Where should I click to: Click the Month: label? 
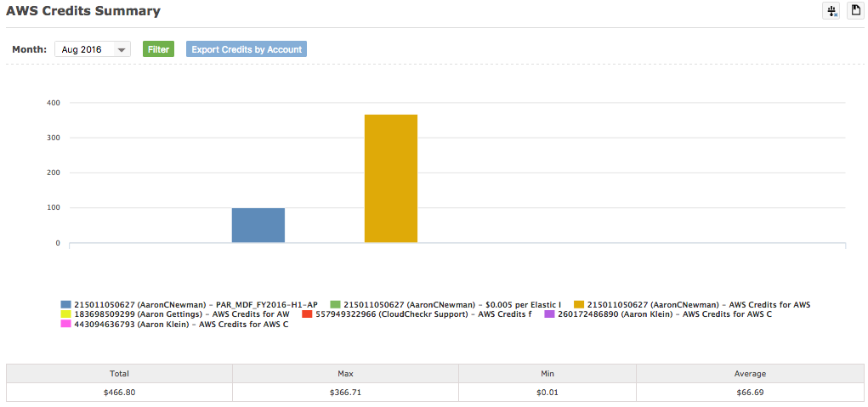coord(30,49)
